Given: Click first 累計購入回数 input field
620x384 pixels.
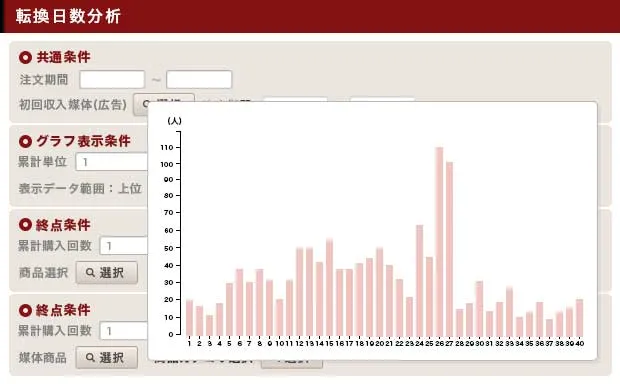Looking at the screenshot, I should [x=124, y=246].
